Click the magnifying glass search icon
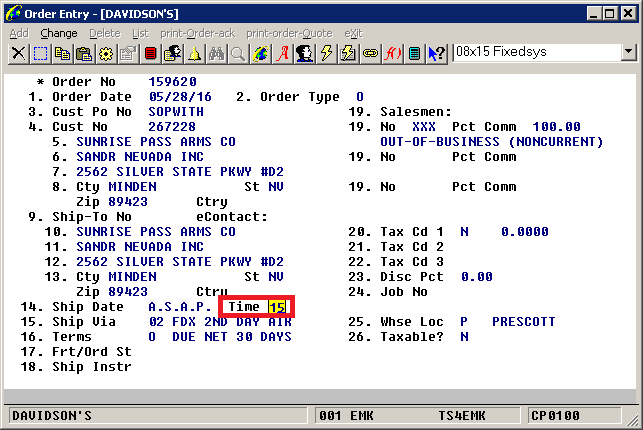 (x=238, y=54)
